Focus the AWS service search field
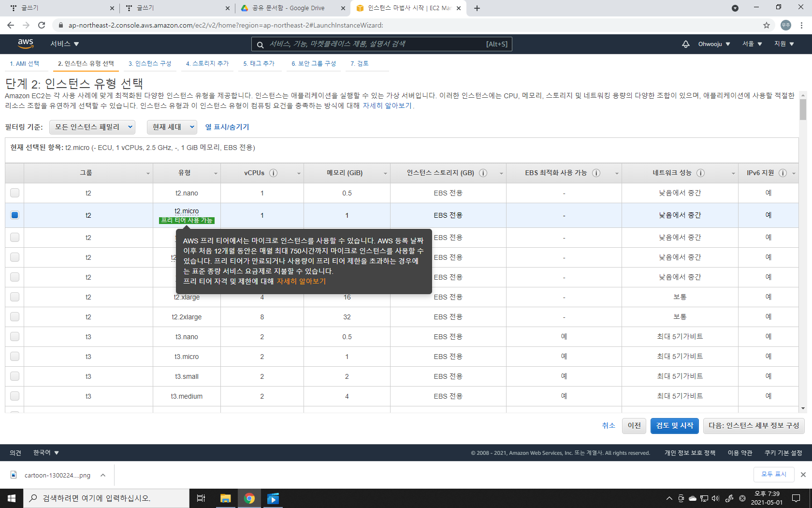812x508 pixels. tap(382, 44)
